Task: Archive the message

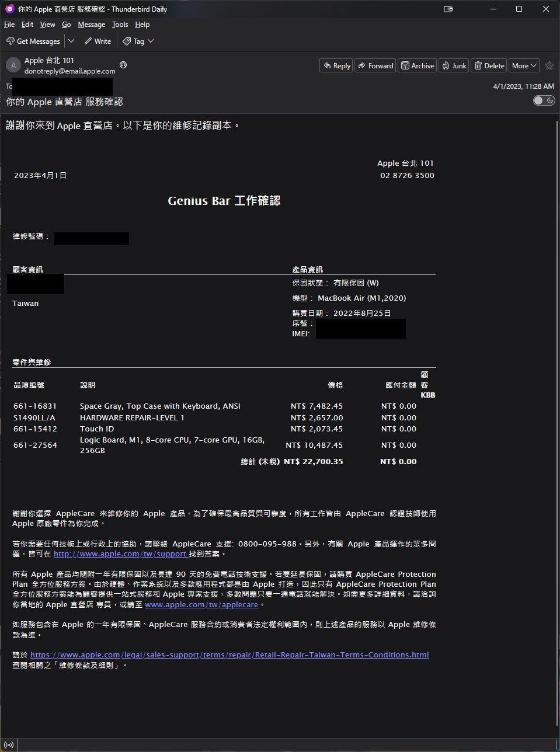Action: point(418,66)
